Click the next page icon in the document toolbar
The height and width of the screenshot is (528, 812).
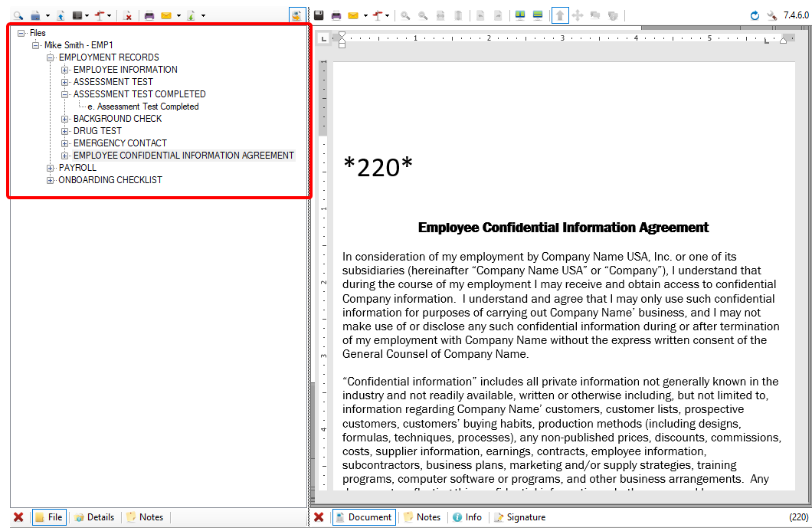(498, 15)
